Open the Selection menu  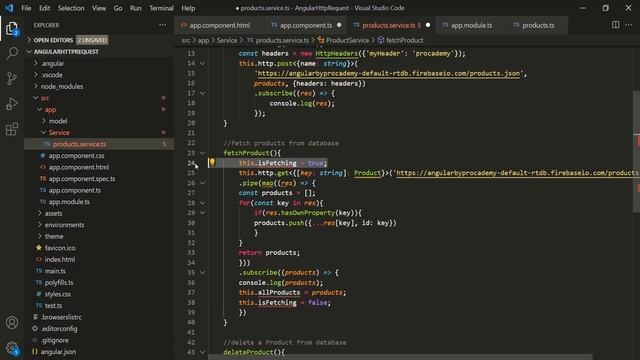(x=71, y=8)
